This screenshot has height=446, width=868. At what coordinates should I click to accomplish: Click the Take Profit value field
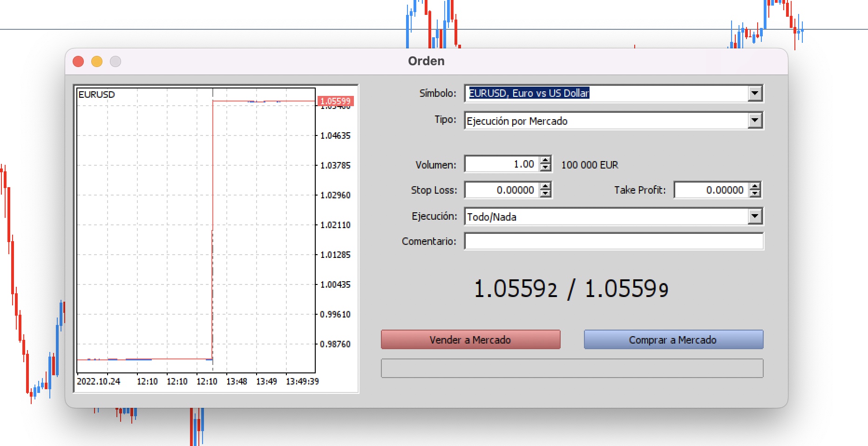(x=712, y=190)
